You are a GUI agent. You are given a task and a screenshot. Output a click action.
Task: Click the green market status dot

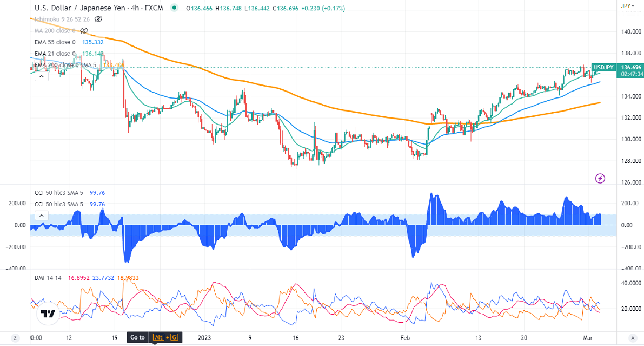(x=174, y=8)
